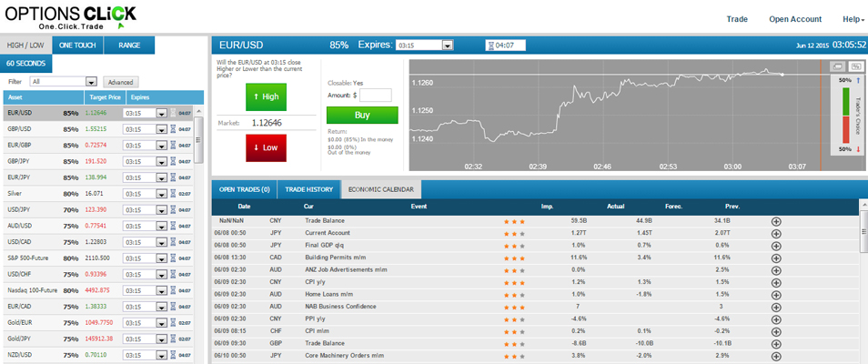868x364 pixels.
Task: Click hourglass icon in GBP/USD row
Action: click(174, 129)
